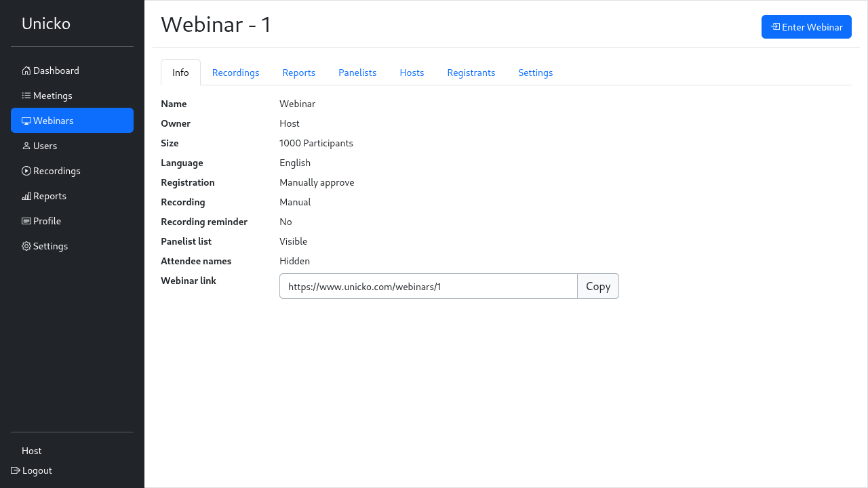Select the 'No' recording reminder value

(x=285, y=222)
